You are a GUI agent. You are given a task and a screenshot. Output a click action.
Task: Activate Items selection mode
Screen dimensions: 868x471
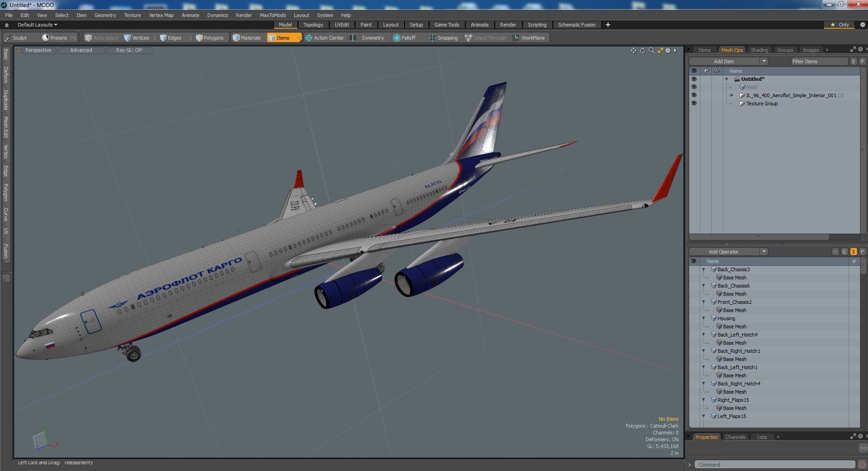283,38
